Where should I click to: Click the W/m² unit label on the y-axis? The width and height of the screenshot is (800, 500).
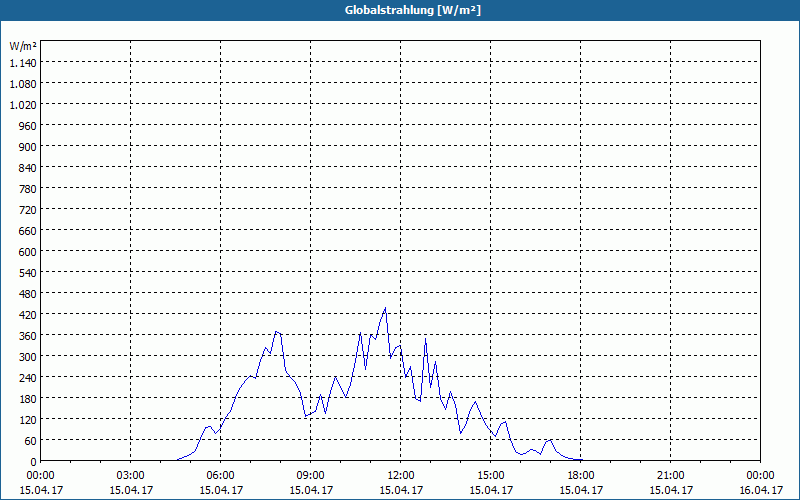coord(23,46)
